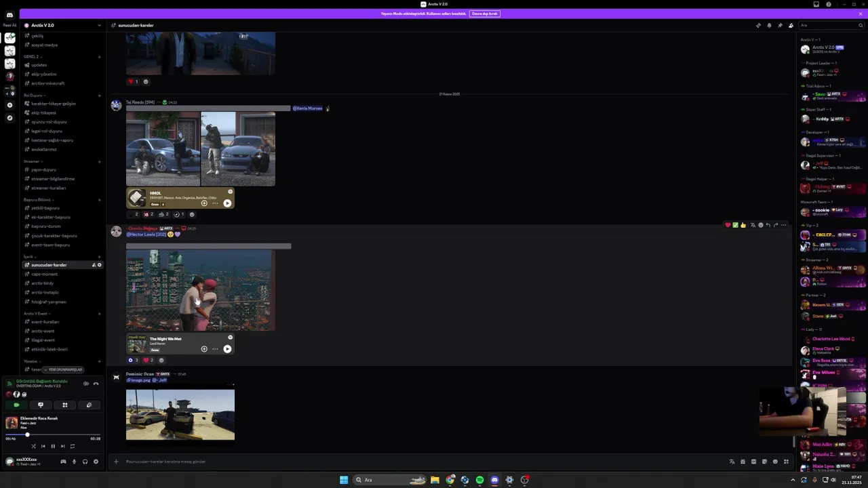
Task: Toggle shuffle in Spotify player
Action: [33, 446]
